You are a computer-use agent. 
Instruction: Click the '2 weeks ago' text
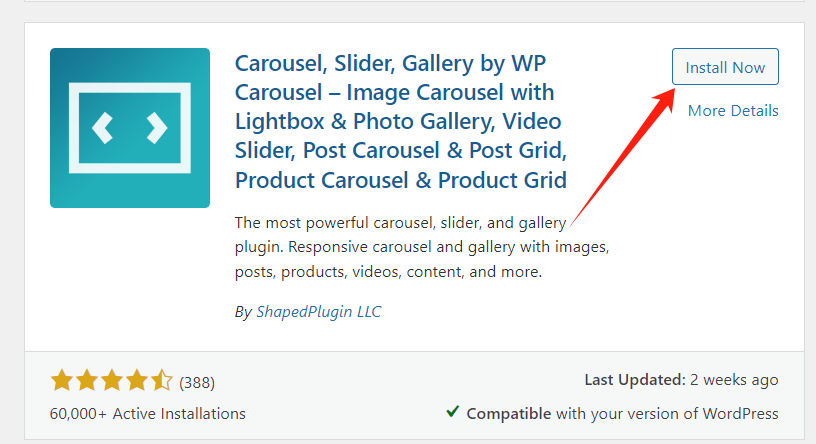[735, 380]
